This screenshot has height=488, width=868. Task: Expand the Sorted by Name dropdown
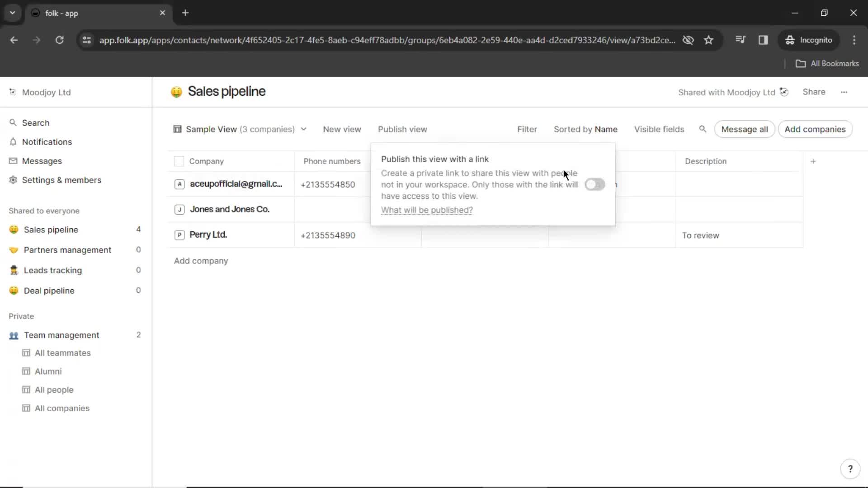(x=585, y=129)
